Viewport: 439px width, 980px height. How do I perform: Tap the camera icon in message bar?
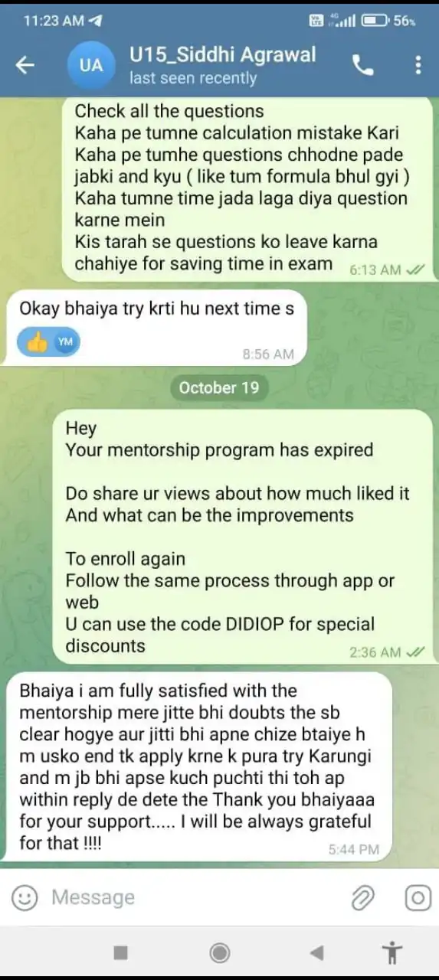pyautogui.click(x=418, y=897)
